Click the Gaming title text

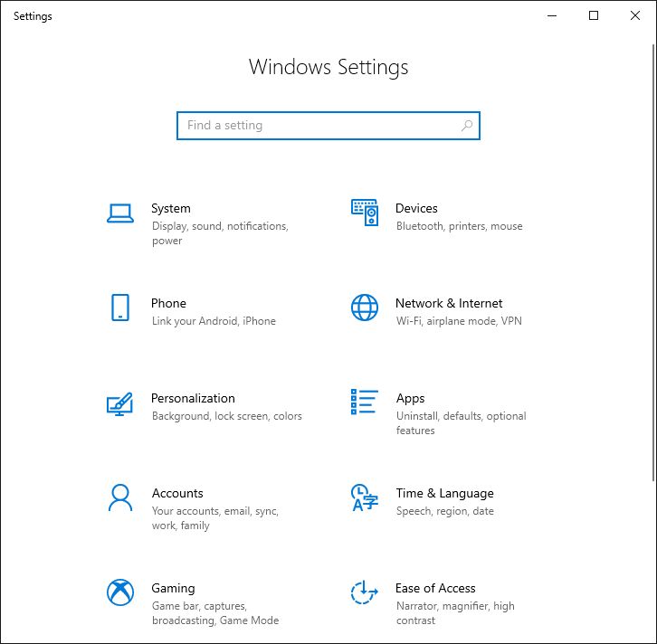click(x=173, y=589)
